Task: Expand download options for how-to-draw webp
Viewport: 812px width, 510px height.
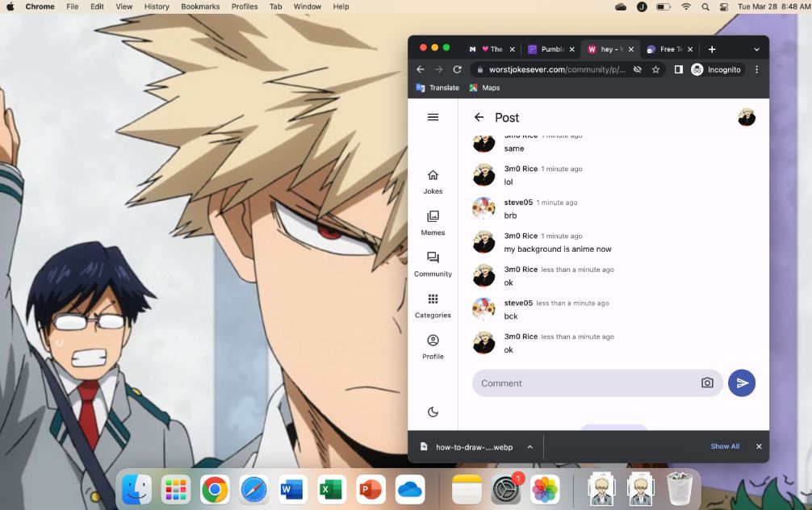Action: click(x=530, y=446)
